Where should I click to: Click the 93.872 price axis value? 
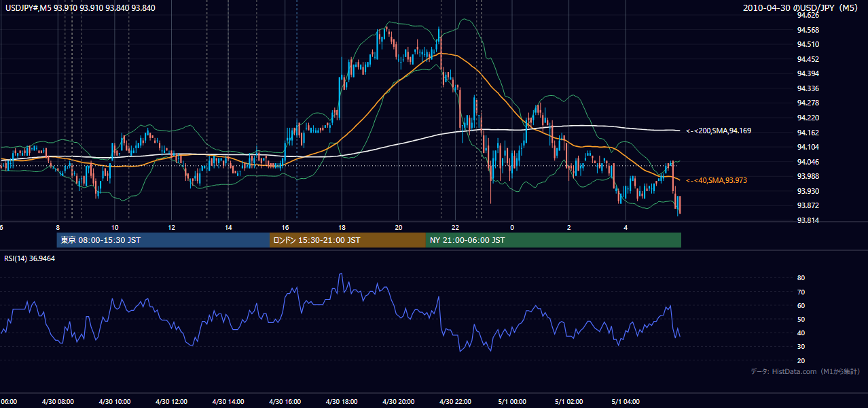coord(808,205)
